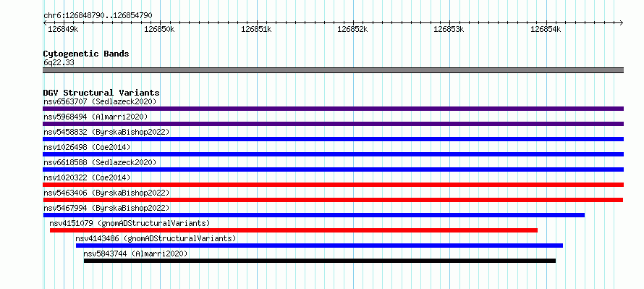
Task: Select the red bar under nsv5463406
Action: pos(333,200)
